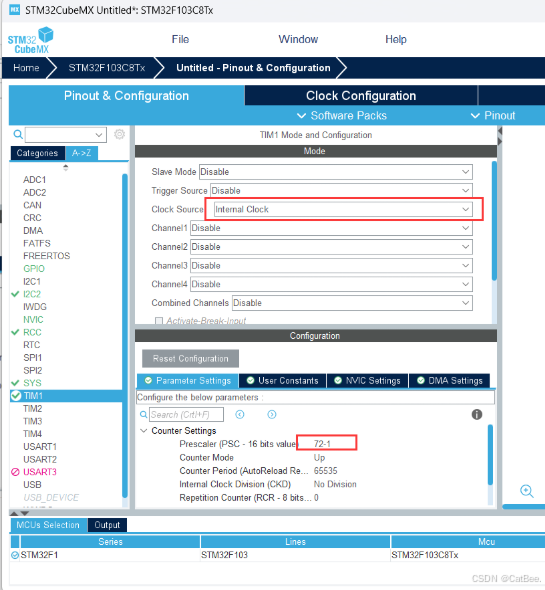Click the STM32CubeMX logo icon
Screen dimensions: 545x590
tap(31, 40)
